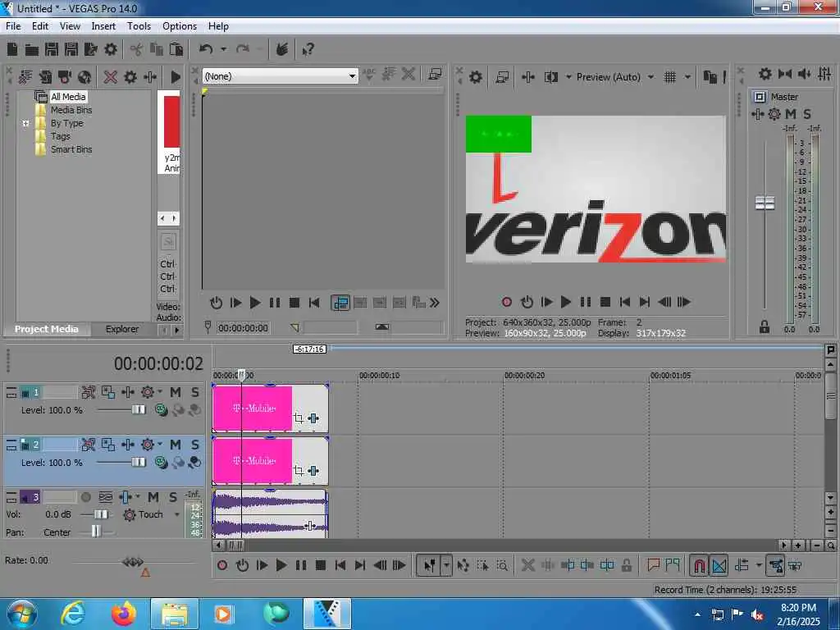Click the scissors Cut icon

(x=136, y=50)
